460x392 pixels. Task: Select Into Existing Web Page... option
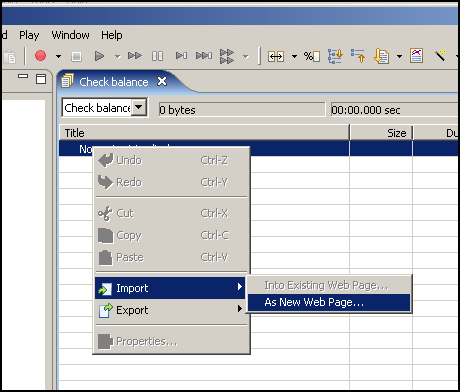pyautogui.click(x=329, y=285)
